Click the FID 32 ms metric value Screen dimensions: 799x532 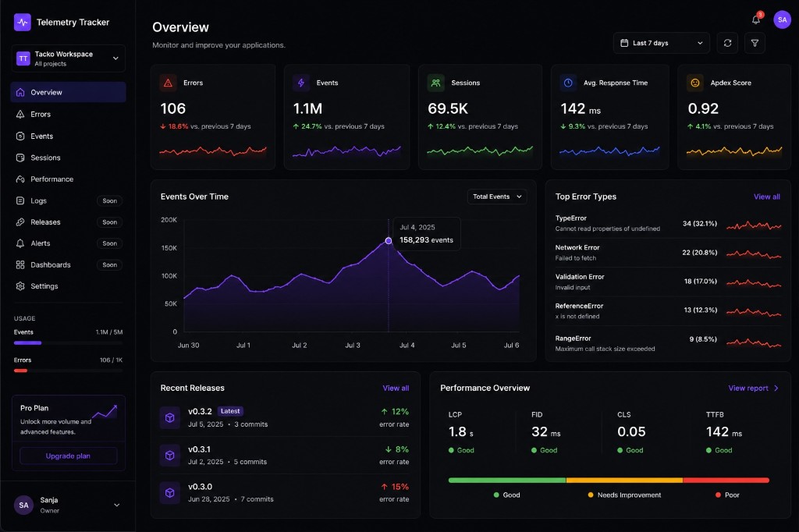tap(545, 432)
